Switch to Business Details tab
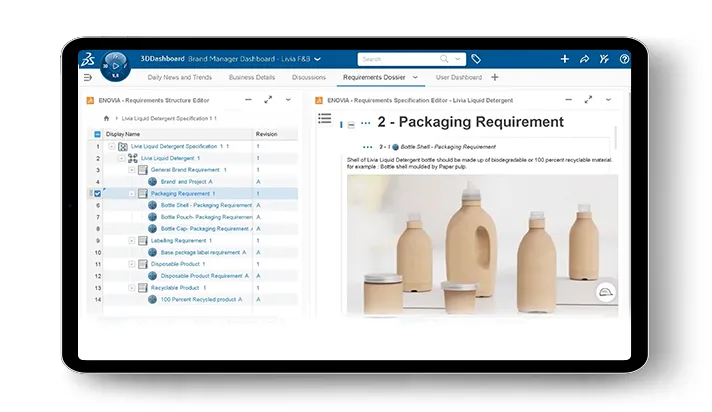The height and width of the screenshot is (412, 712). point(252,78)
